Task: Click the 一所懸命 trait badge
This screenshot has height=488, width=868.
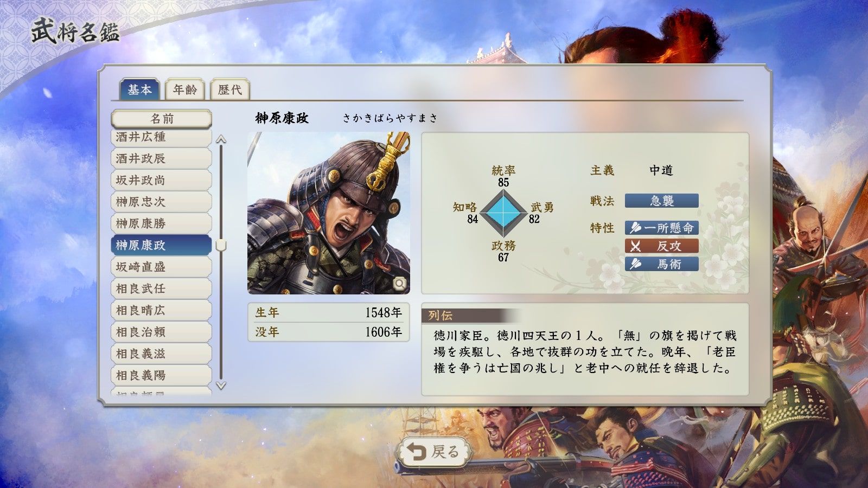Action: [662, 228]
